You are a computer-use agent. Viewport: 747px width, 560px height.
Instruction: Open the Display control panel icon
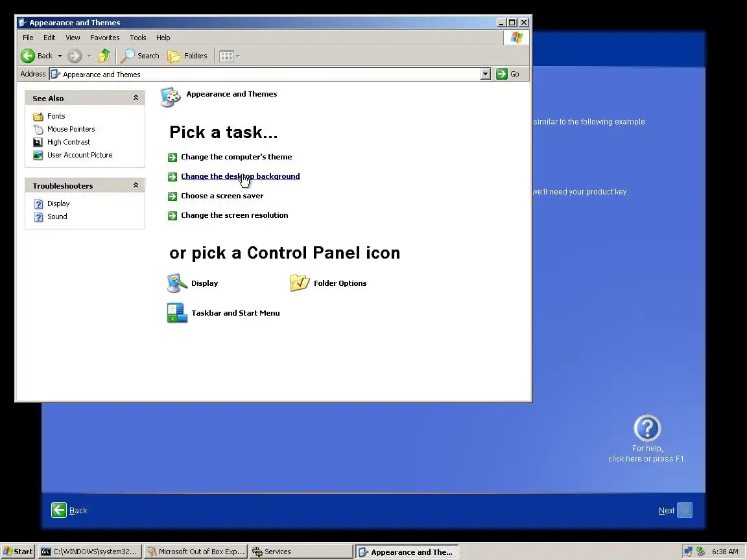click(177, 283)
